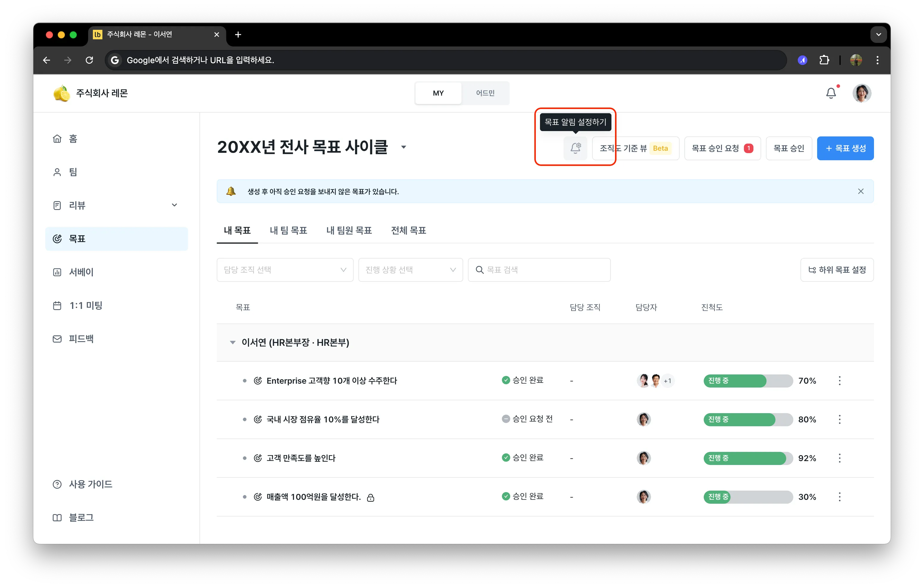Select 내 팀원 목표 tab

click(349, 230)
